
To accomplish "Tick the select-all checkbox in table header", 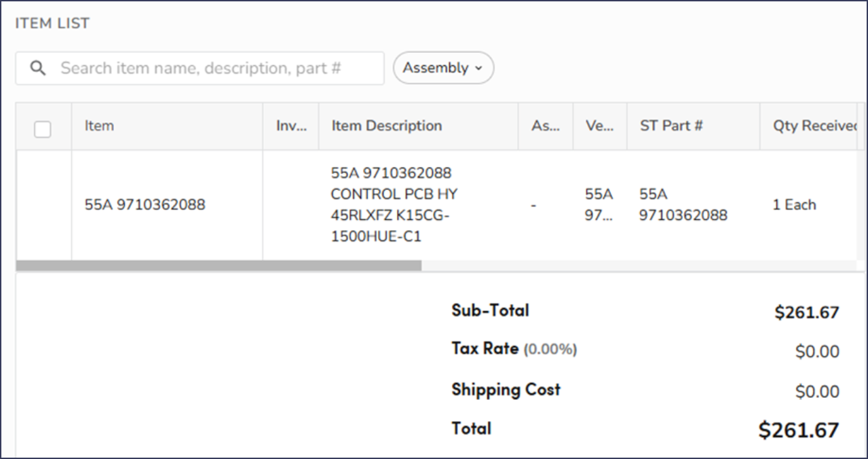I will tap(43, 129).
